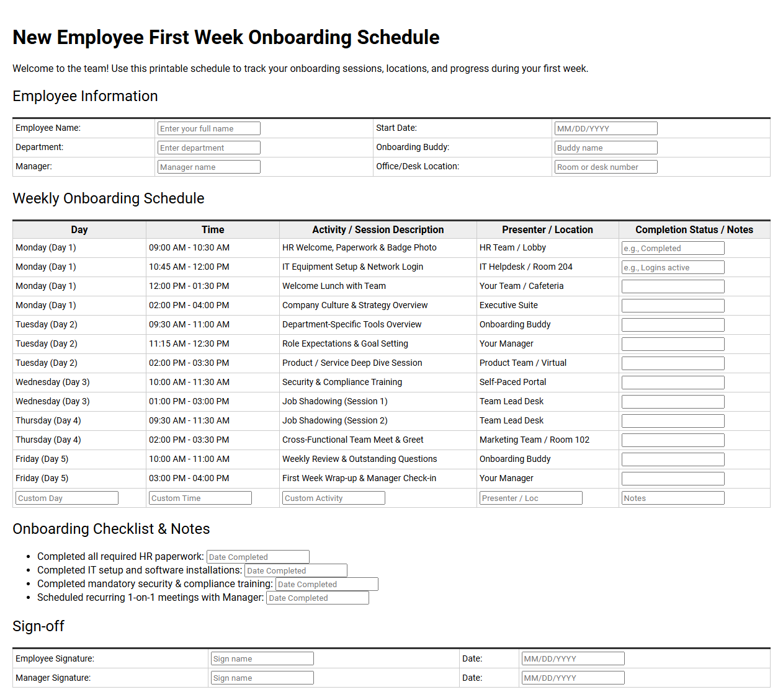The height and width of the screenshot is (700, 783).
Task: Click the Activity / Session Description header
Action: (x=378, y=229)
